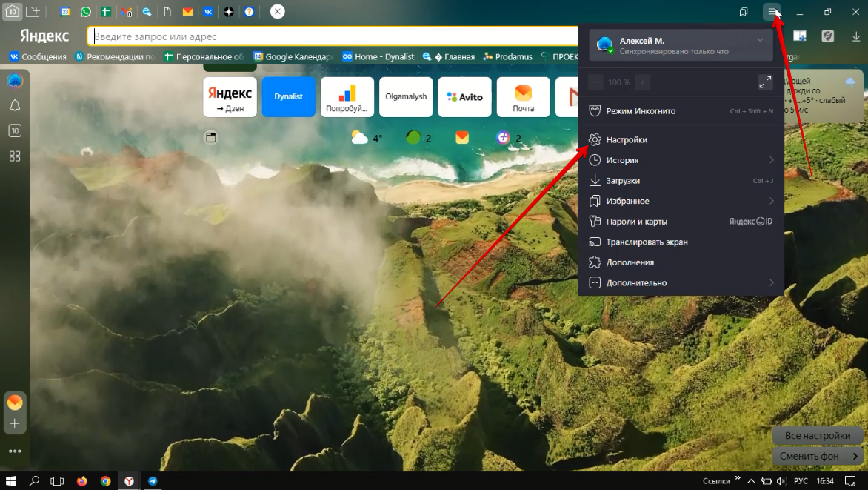Open the Olgamalysh tile
868x490 pixels.
tap(406, 97)
